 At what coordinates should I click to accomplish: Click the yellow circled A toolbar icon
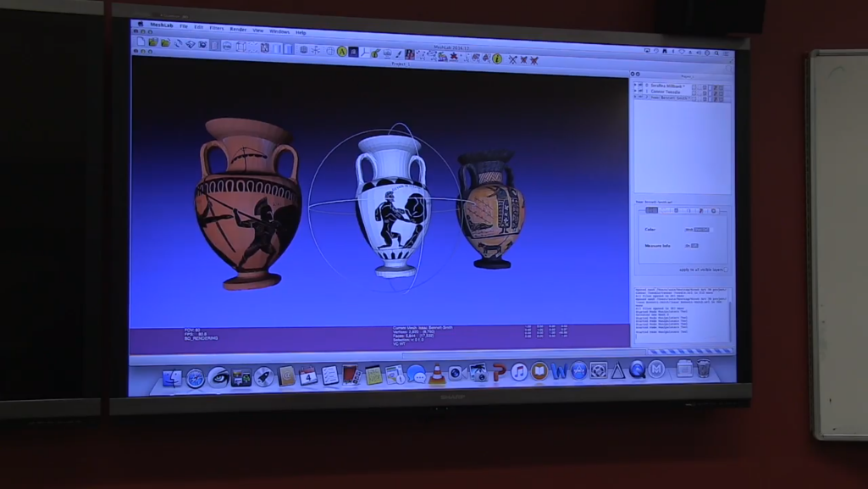[342, 52]
